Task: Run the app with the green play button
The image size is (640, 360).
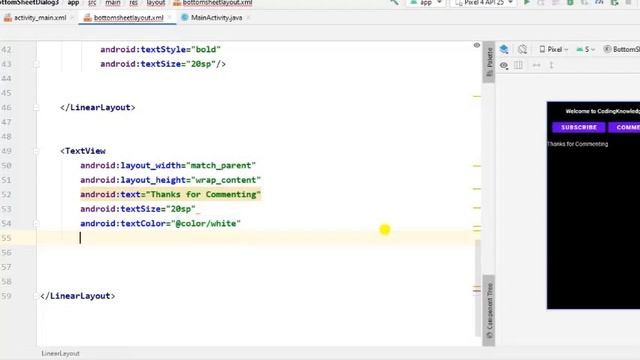Action: (527, 2)
